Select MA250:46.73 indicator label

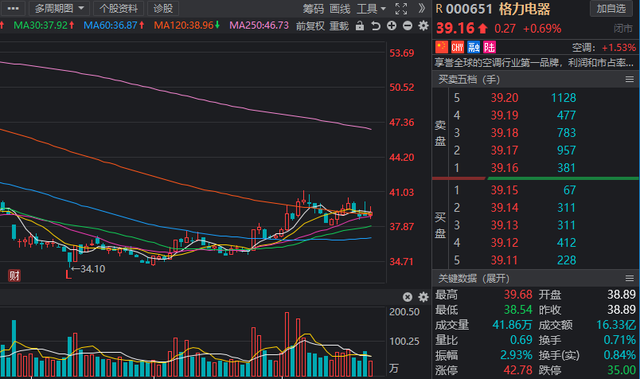click(x=259, y=25)
